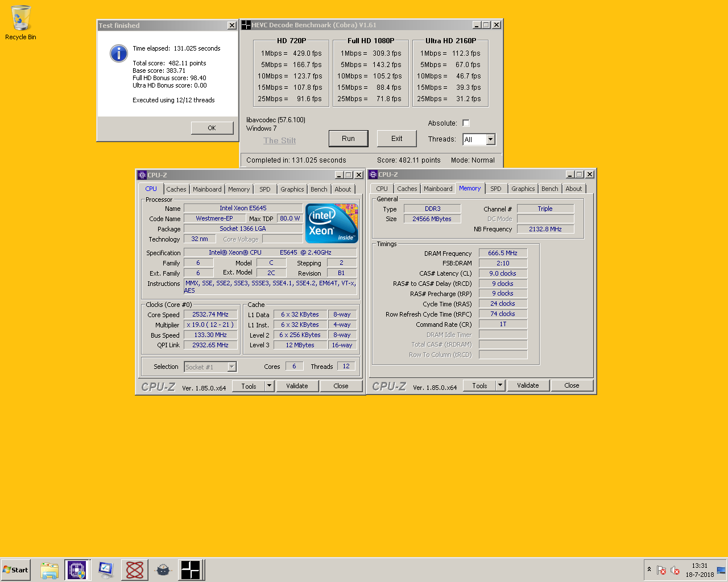Click the Core Speed 2532.74 MHz value

tap(210, 314)
